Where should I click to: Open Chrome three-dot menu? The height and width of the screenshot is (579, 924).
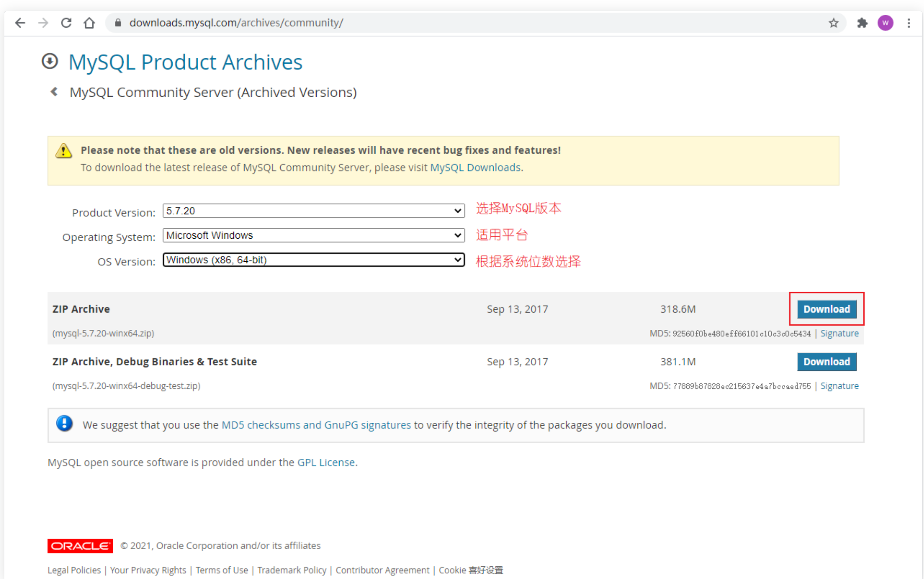pyautogui.click(x=909, y=23)
